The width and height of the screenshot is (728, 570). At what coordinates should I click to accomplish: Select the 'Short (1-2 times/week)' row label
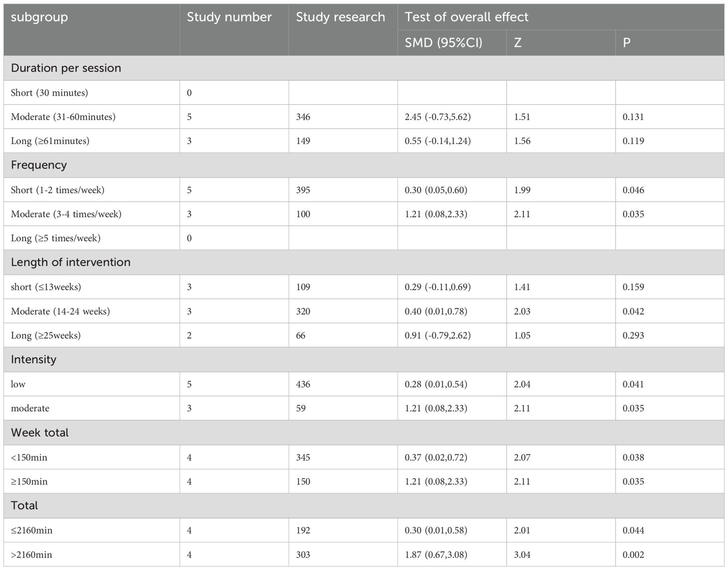pyautogui.click(x=57, y=190)
